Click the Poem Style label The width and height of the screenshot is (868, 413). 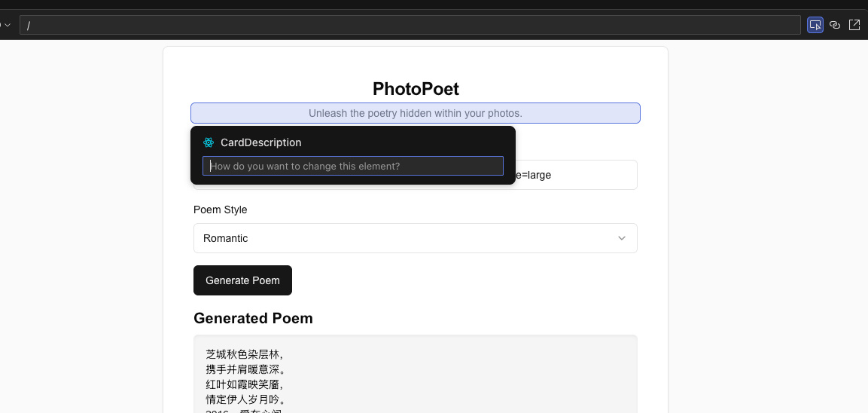tap(220, 210)
